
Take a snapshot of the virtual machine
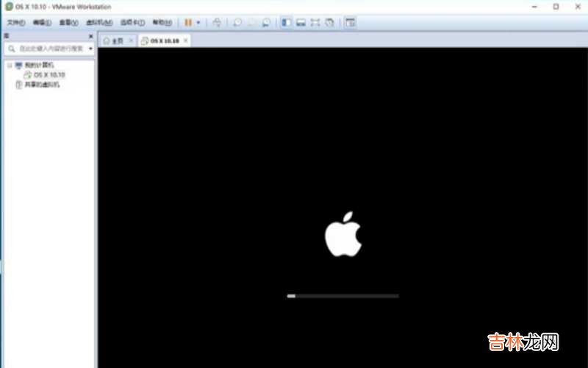pos(237,23)
